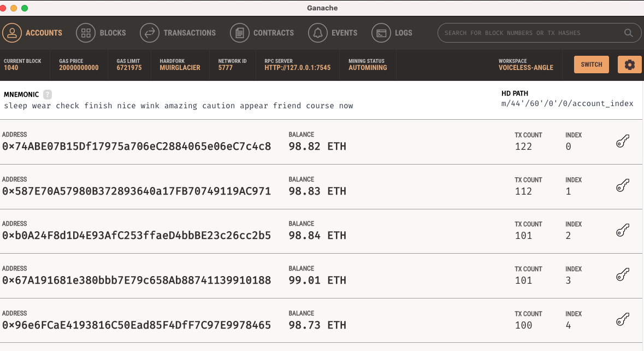The width and height of the screenshot is (644, 351).
Task: Select address 0×67A191681e380bbb7E79c658Ab88741139910188
Action: click(137, 280)
